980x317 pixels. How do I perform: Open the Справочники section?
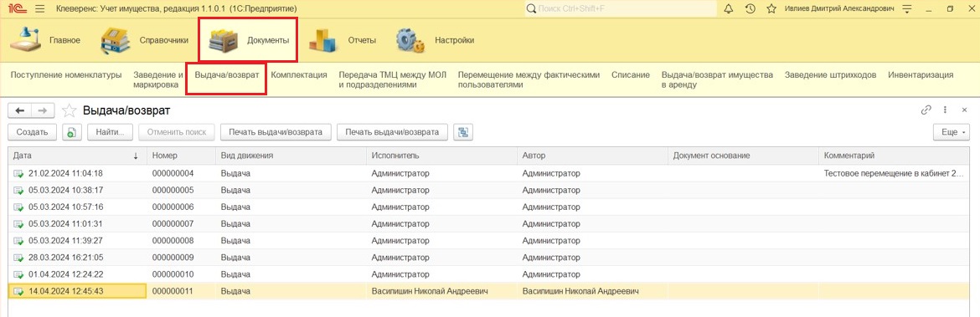pos(144,40)
